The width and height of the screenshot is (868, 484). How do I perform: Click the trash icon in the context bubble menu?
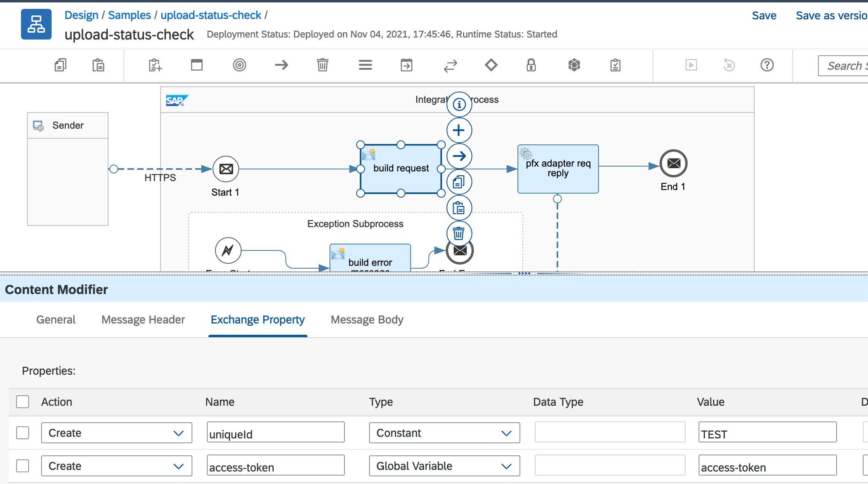click(x=459, y=234)
